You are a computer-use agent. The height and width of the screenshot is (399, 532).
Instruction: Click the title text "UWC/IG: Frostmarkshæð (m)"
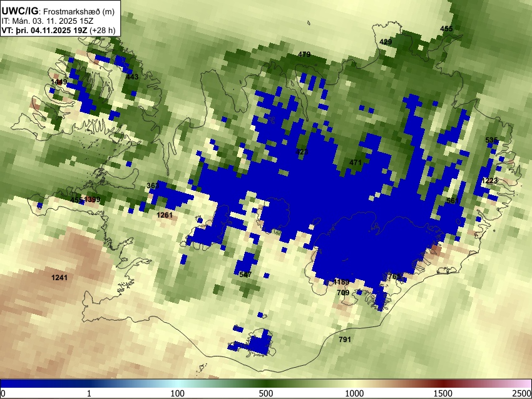tap(58, 11)
